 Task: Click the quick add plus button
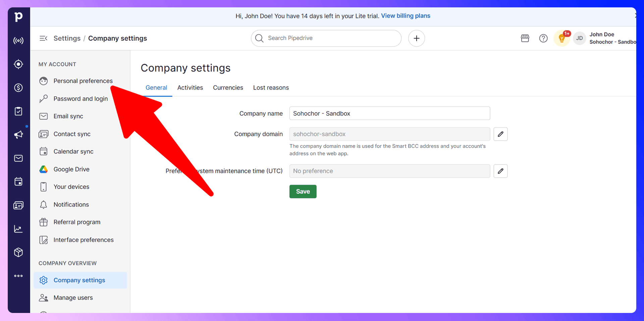click(417, 38)
